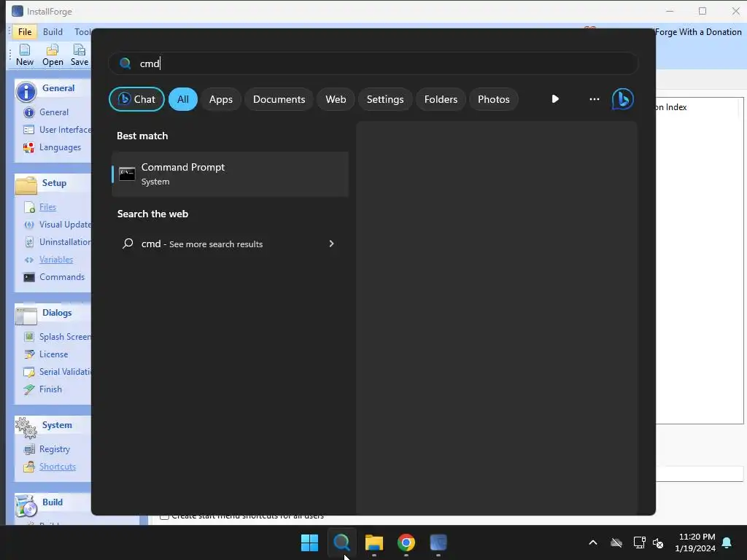This screenshot has height=560, width=747.
Task: Click the Windows Start button
Action: (309, 542)
